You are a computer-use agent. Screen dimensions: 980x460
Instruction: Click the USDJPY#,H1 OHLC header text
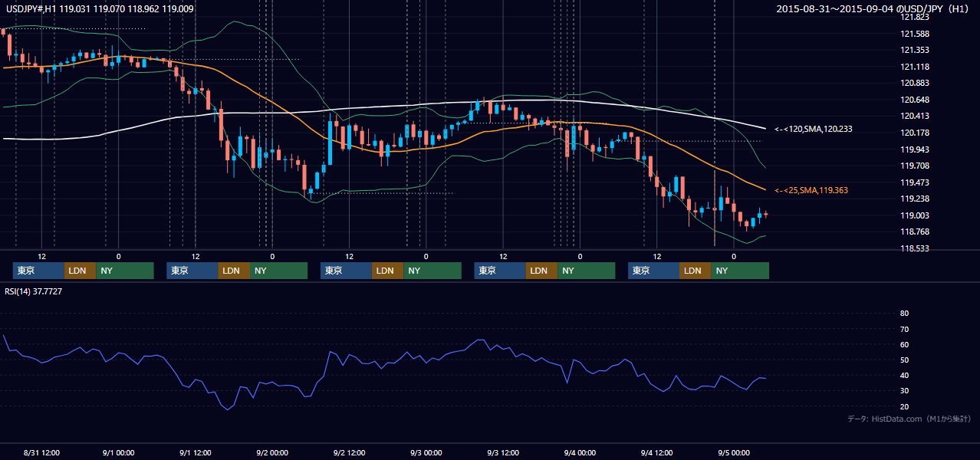99,9
